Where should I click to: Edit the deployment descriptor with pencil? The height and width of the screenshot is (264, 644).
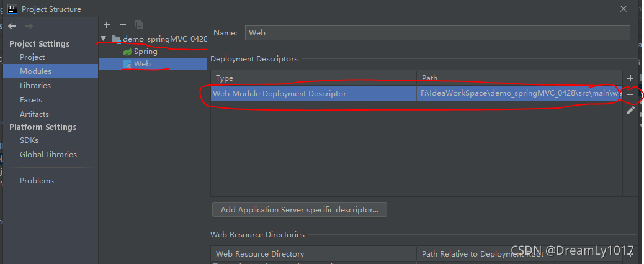630,110
